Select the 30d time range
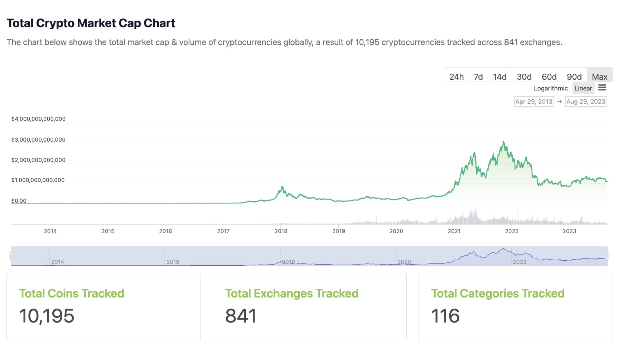The image size is (628, 364). click(x=524, y=76)
